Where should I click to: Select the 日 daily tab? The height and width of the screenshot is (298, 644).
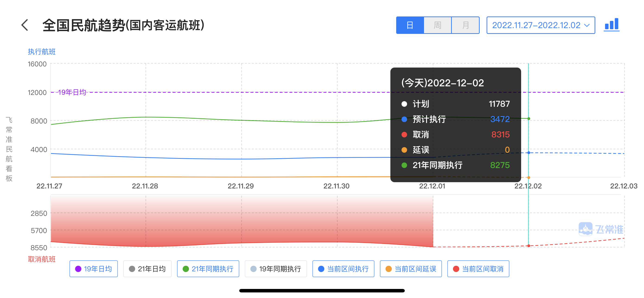(410, 25)
